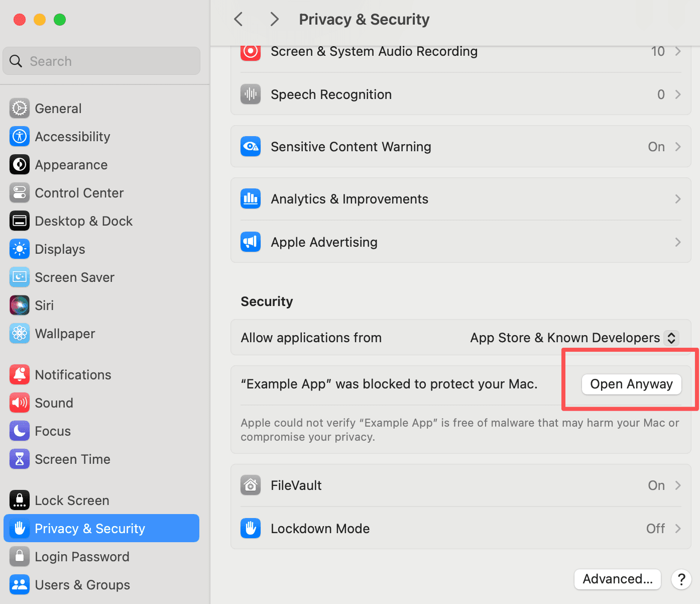This screenshot has height=604, width=700.
Task: Click the search magnifier icon
Action: click(16, 61)
